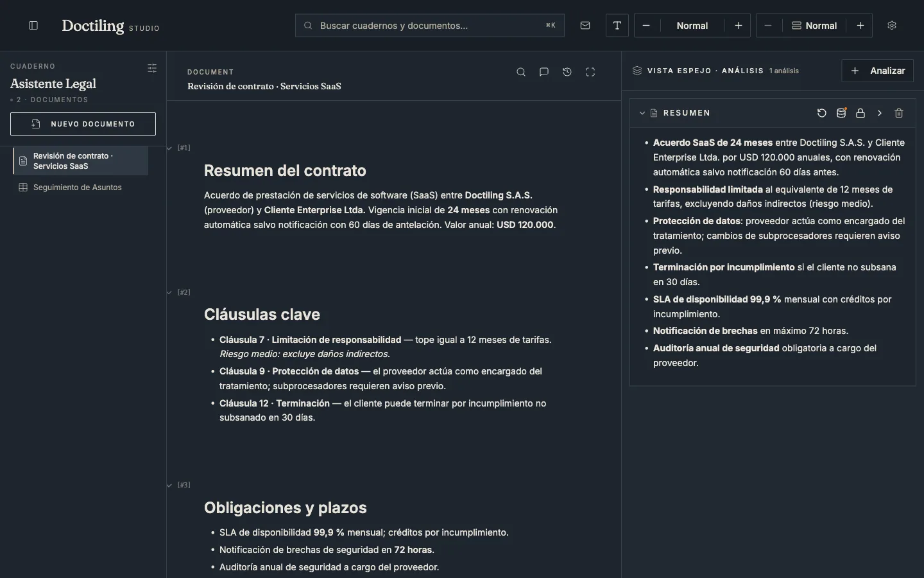This screenshot has width=924, height=578.
Task: Click the '[#1]' block marker
Action: click(184, 148)
